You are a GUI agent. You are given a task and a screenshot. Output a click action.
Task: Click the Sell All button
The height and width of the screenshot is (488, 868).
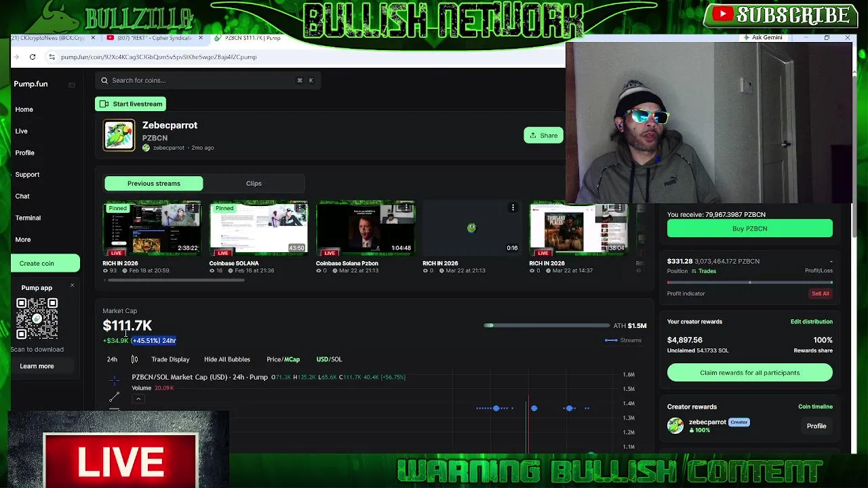pos(821,293)
